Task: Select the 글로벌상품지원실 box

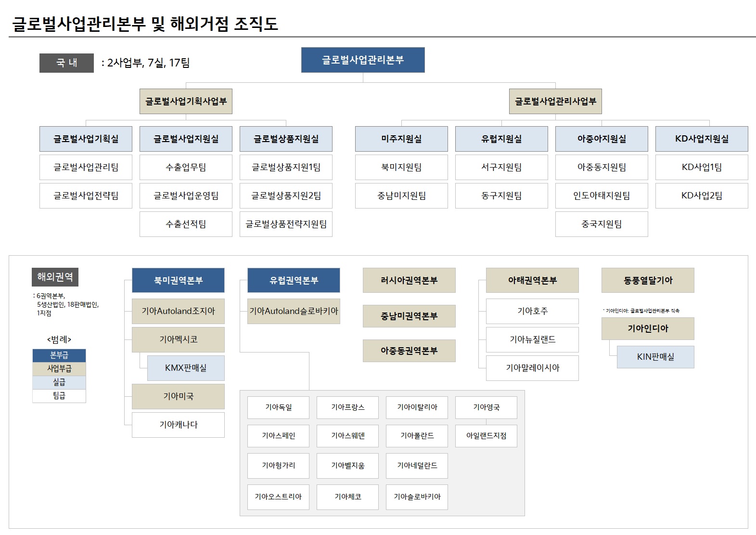Action: coord(286,139)
